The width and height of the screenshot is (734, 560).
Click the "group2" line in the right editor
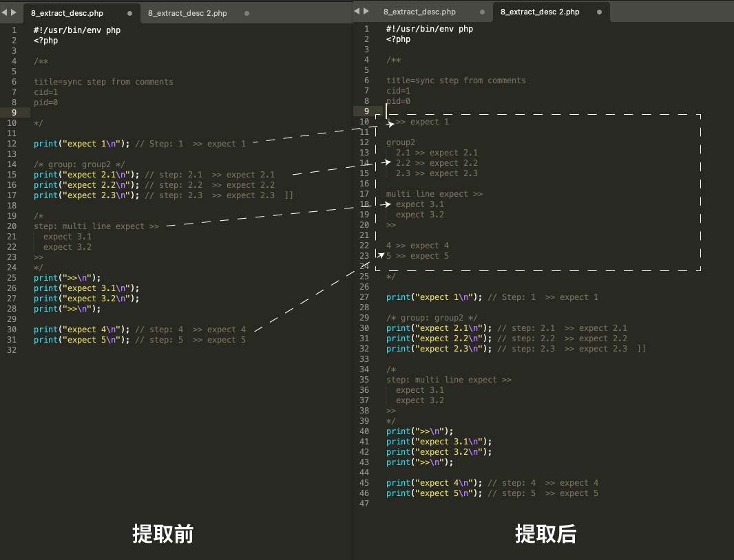point(401,142)
